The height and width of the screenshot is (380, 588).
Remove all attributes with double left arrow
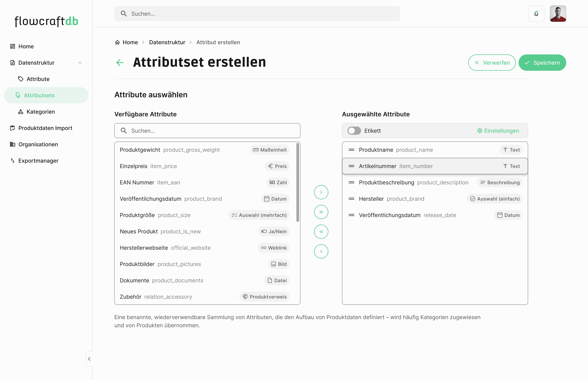321,232
